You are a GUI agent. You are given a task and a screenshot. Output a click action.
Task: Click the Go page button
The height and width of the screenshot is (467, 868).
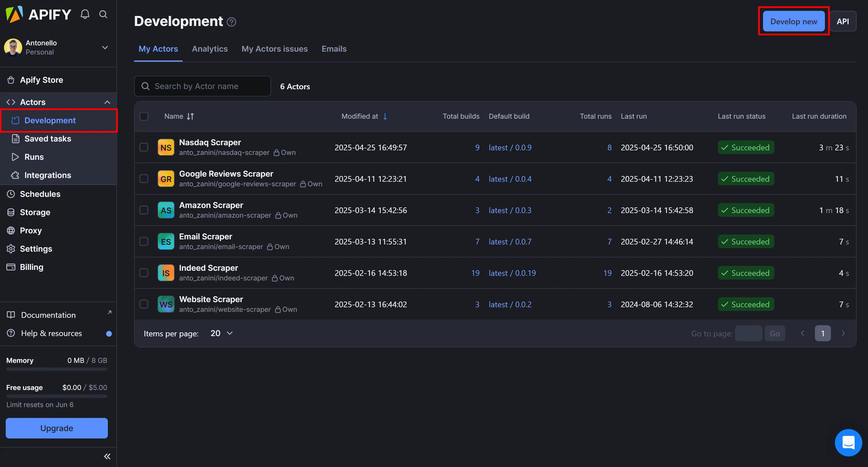pyautogui.click(x=775, y=333)
